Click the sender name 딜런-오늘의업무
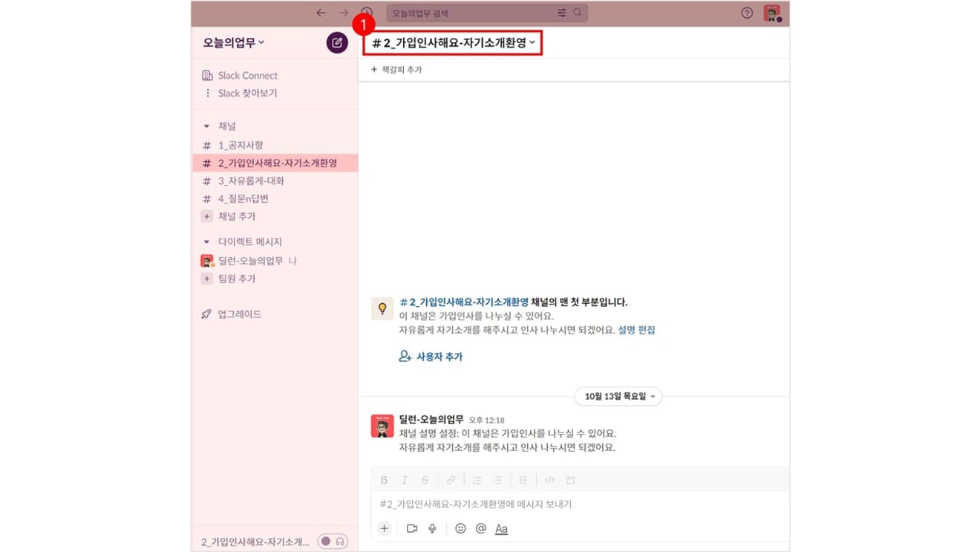Viewport: 980px width, 552px height. point(431,420)
